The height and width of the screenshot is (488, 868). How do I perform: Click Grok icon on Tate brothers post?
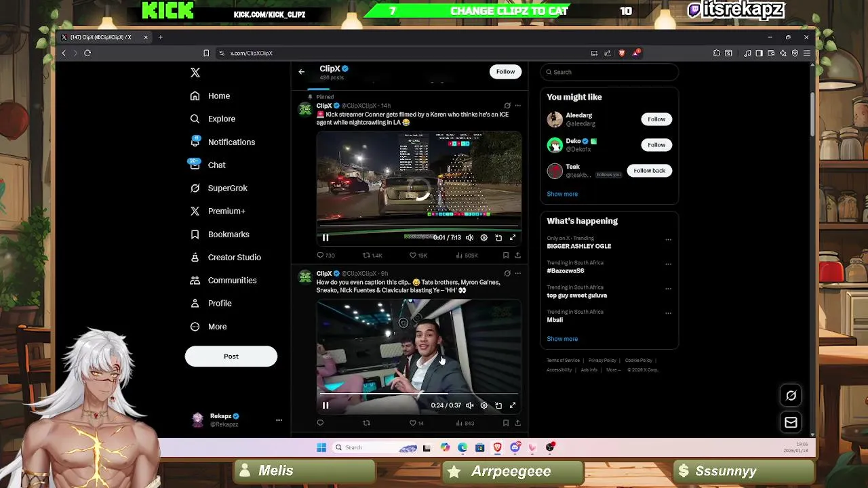(507, 273)
